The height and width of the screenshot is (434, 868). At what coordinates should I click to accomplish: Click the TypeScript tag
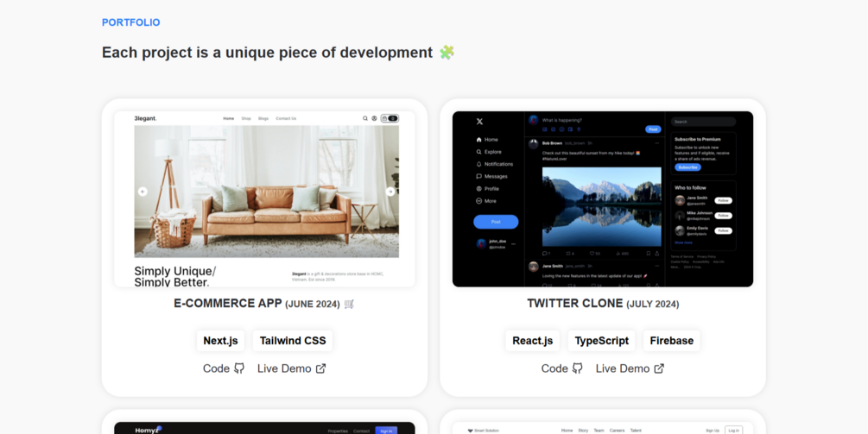coord(602,341)
